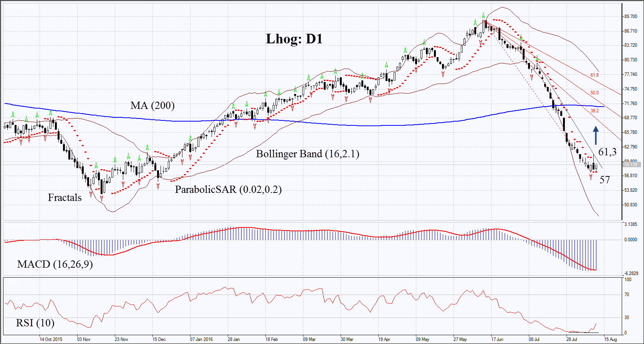Click the '57' support level annotation
644x344 pixels.
[605, 179]
